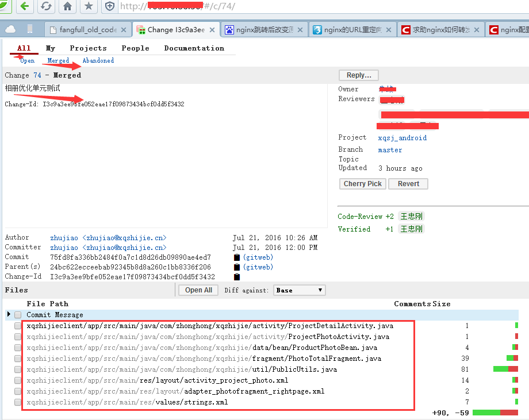Check the Commit Message reviewed checkbox
529x420 pixels.
(18, 315)
